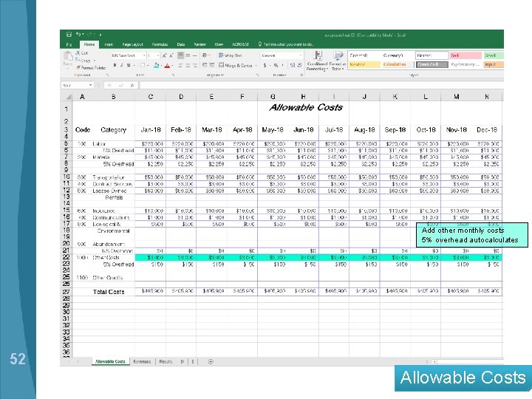Image resolution: width=532 pixels, height=399 pixels.
Task: Click the Copy icon
Action: coord(78,60)
